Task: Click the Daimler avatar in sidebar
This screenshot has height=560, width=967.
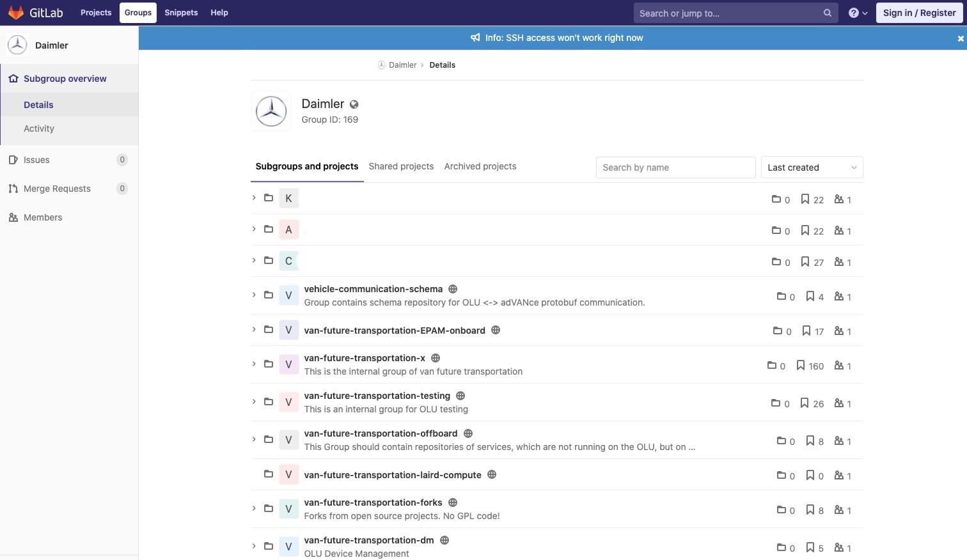Action: click(x=17, y=45)
